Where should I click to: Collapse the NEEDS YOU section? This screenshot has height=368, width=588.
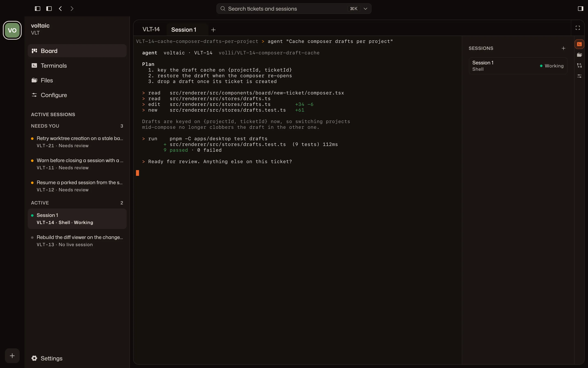77,126
